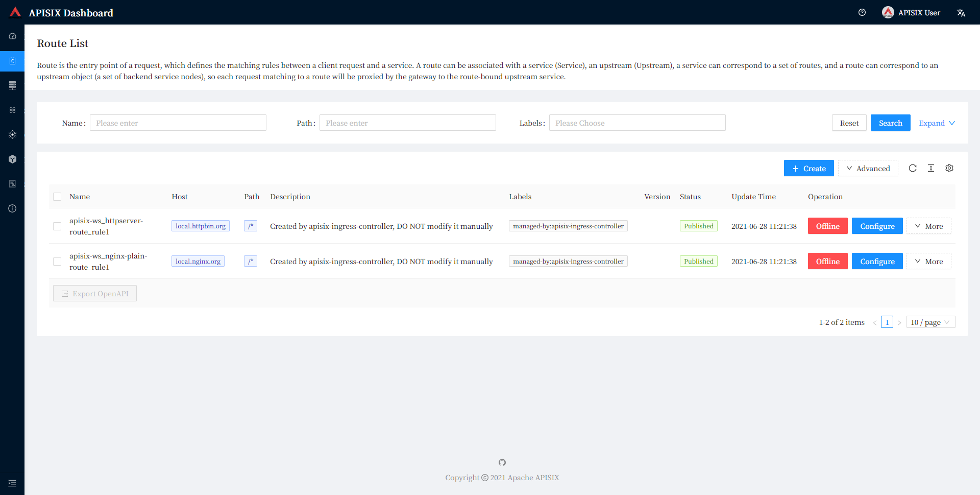Viewport: 980px width, 495px height.
Task: Open More menu for httpserver route
Action: [929, 226]
